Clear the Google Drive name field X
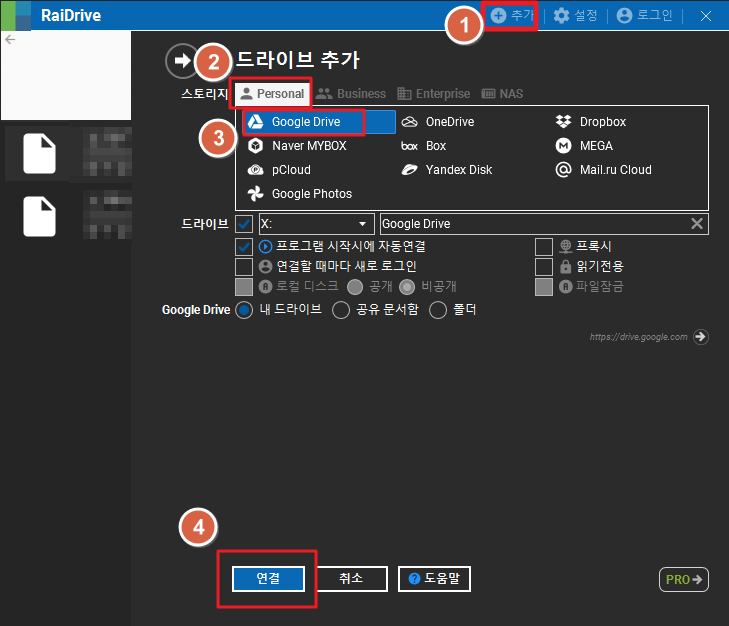The height and width of the screenshot is (626, 729). (696, 224)
